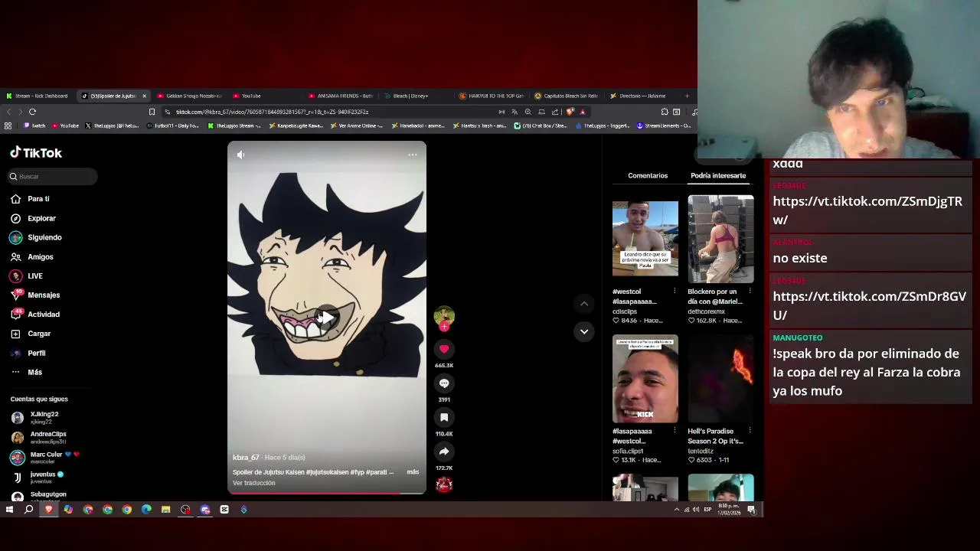This screenshot has width=980, height=551.
Task: Open Windows Start menu
Action: [x=9, y=510]
